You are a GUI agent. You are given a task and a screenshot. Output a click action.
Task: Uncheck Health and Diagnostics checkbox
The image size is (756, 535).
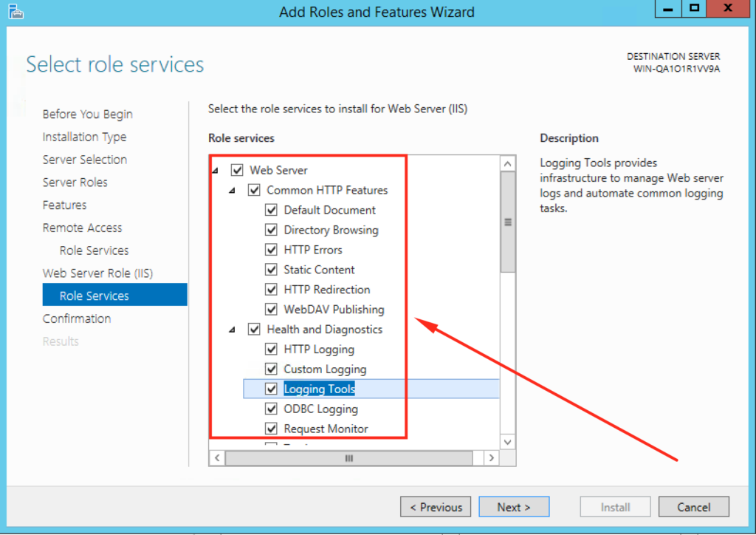pos(254,329)
